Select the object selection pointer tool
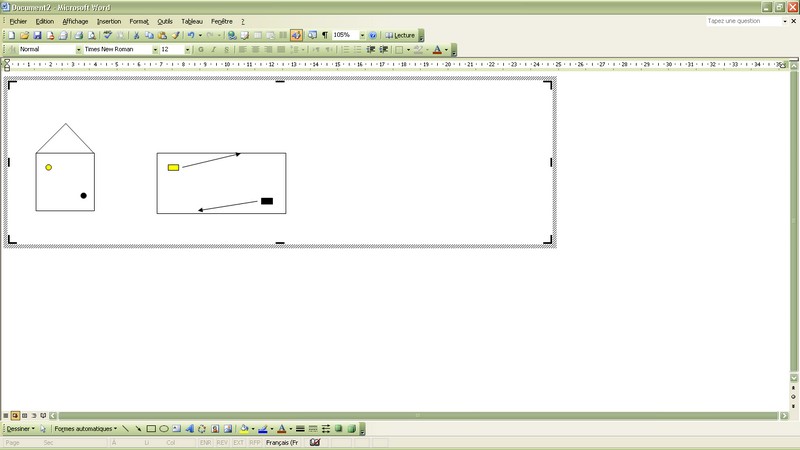 click(x=43, y=429)
